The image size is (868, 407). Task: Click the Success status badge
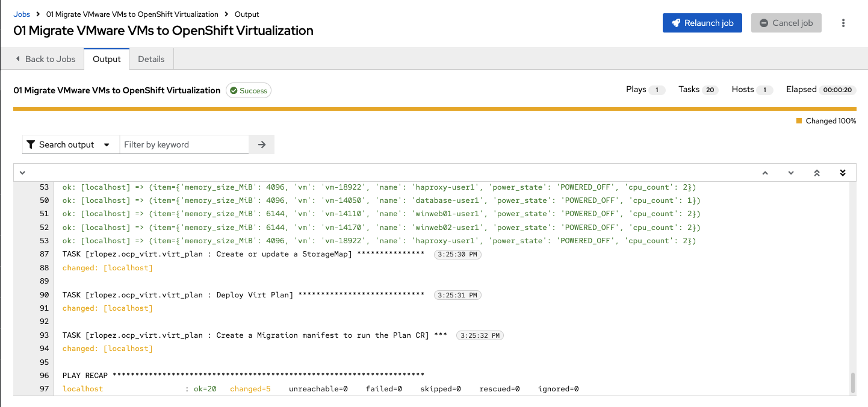coord(249,90)
